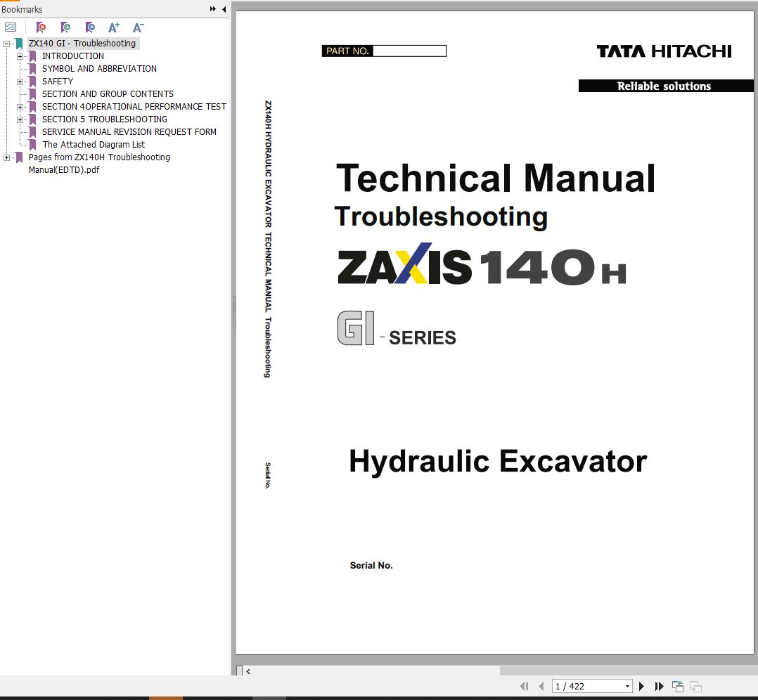Click the Serial No. label at page bottom
Viewport: 758px width, 700px height.
pos(371,565)
